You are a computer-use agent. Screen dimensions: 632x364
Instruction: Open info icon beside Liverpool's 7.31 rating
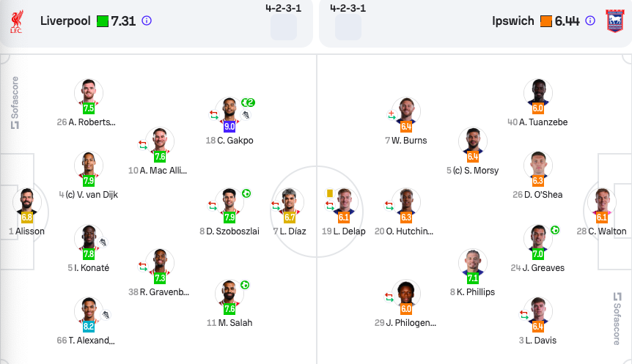pos(146,21)
